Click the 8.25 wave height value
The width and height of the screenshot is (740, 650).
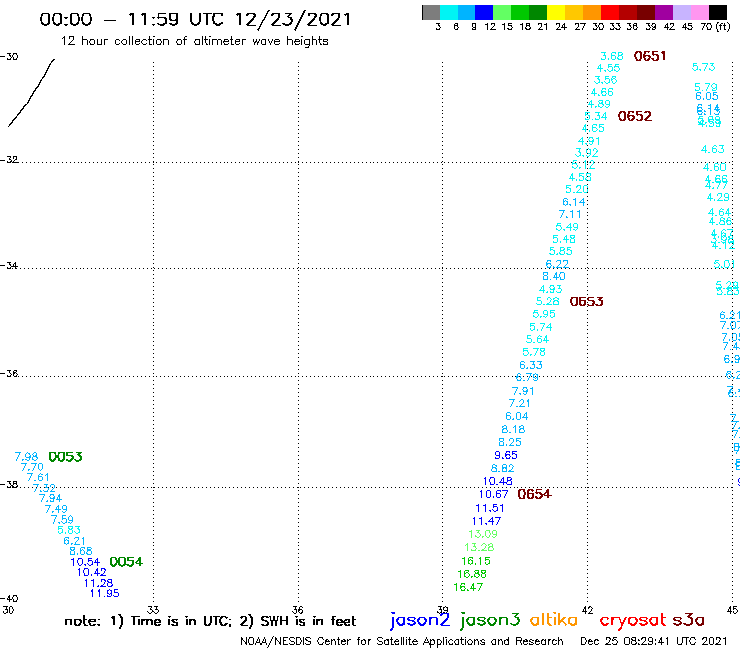click(510, 442)
